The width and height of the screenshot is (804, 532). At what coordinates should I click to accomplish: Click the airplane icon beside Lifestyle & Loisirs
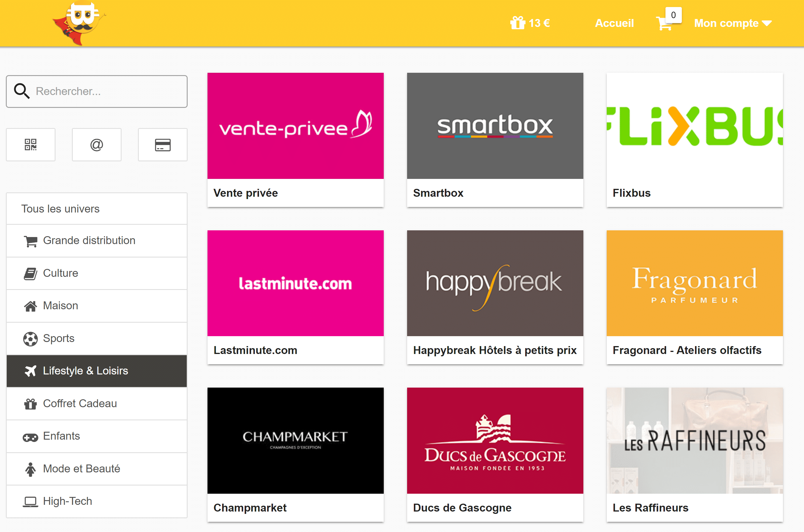pyautogui.click(x=30, y=371)
